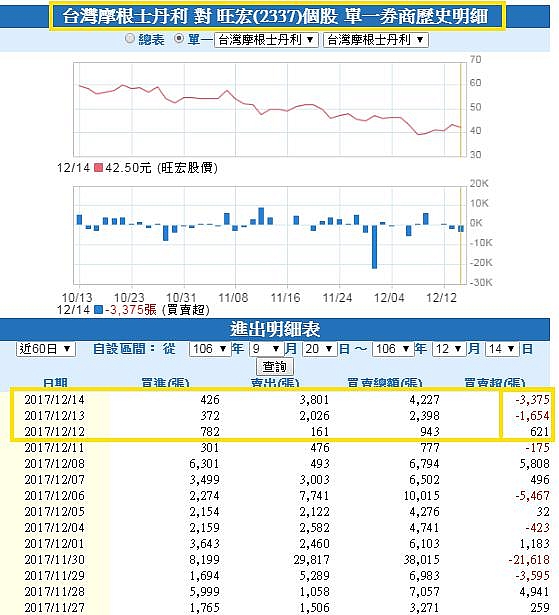Open the end day 14 dropdown
The width and height of the screenshot is (559, 615).
pyautogui.click(x=502, y=348)
